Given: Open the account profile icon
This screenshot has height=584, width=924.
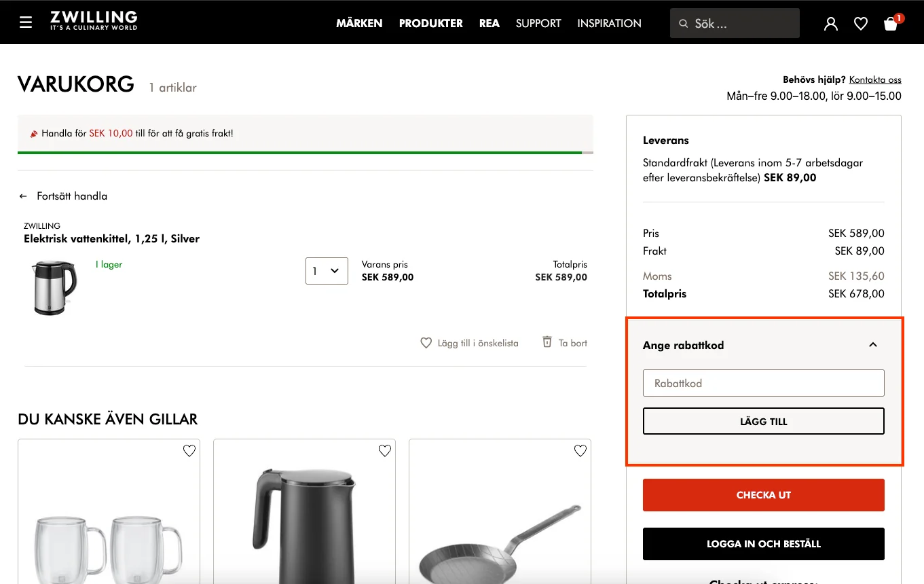Looking at the screenshot, I should [x=830, y=24].
